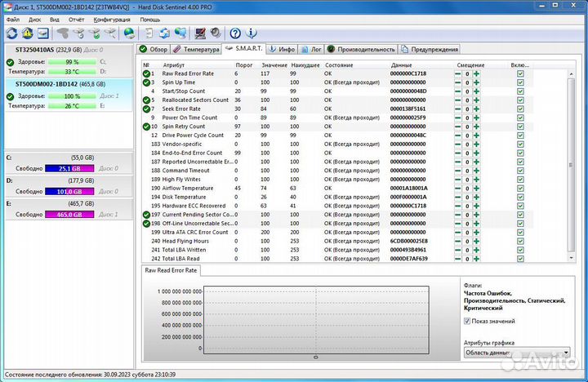Toggle enable checkbox for Ultra ATA CRC Error
The width and height of the screenshot is (588, 382).
click(x=520, y=233)
